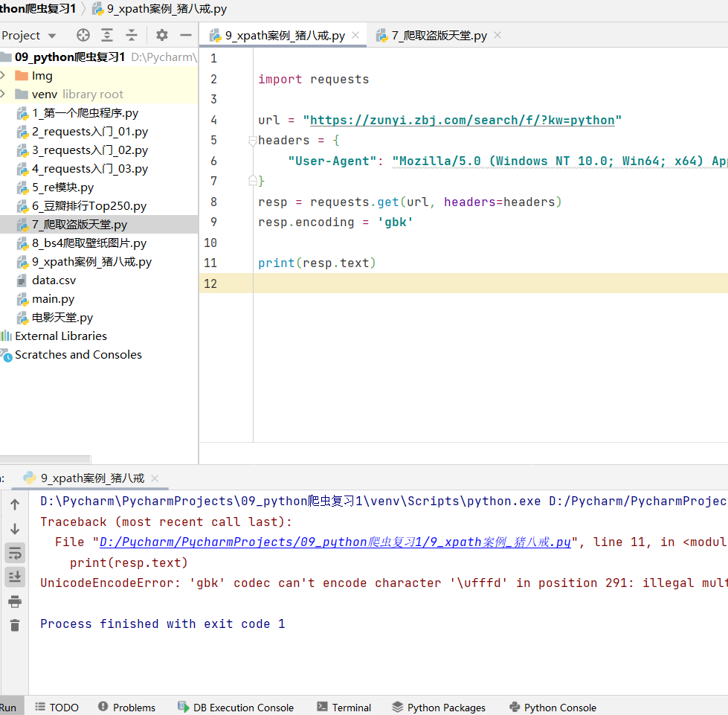The image size is (728, 715).
Task: Toggle soft-wrap in run console
Action: click(15, 554)
